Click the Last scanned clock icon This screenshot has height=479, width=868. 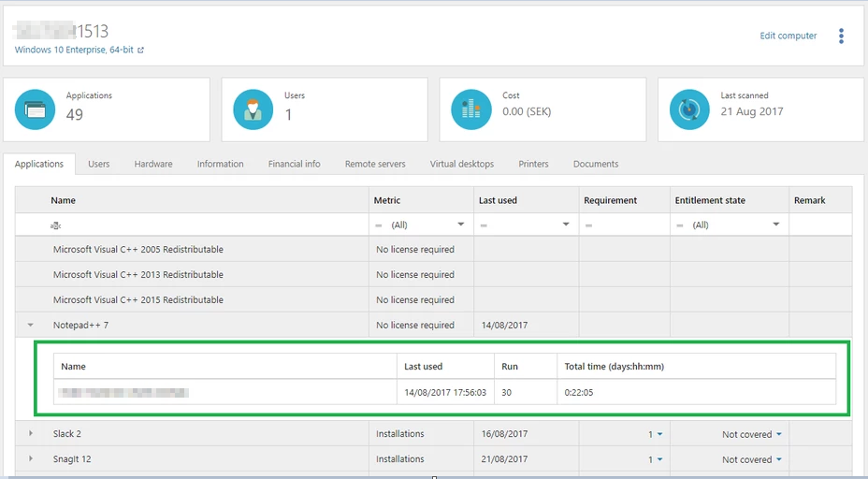click(x=690, y=109)
